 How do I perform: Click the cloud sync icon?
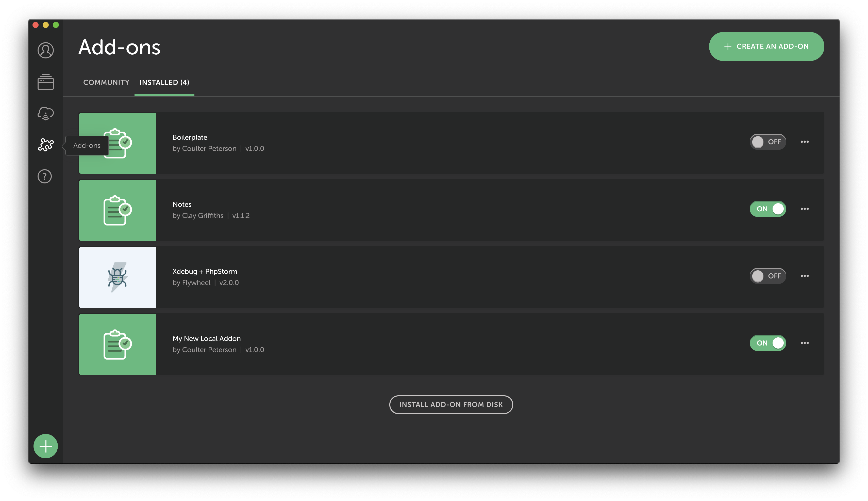click(x=45, y=113)
